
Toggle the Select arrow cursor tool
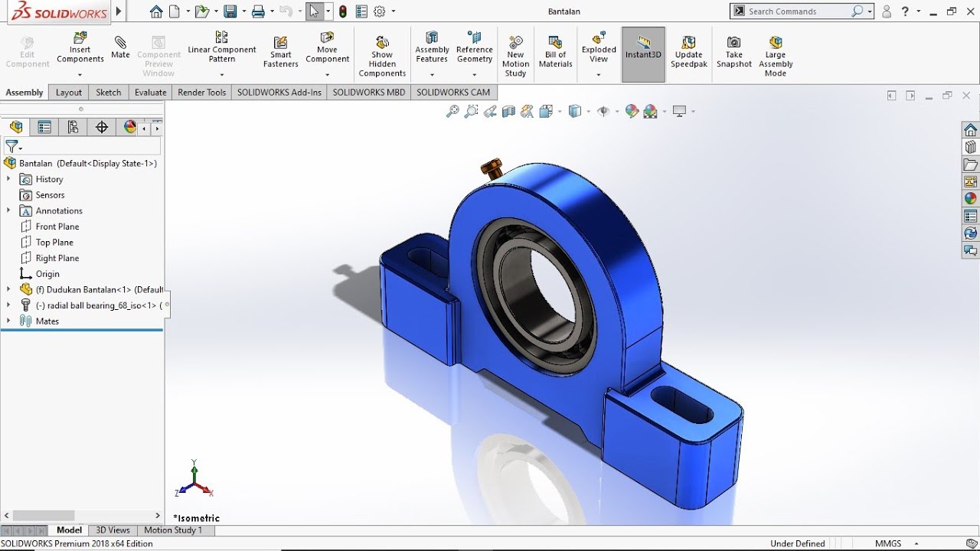(x=314, y=11)
